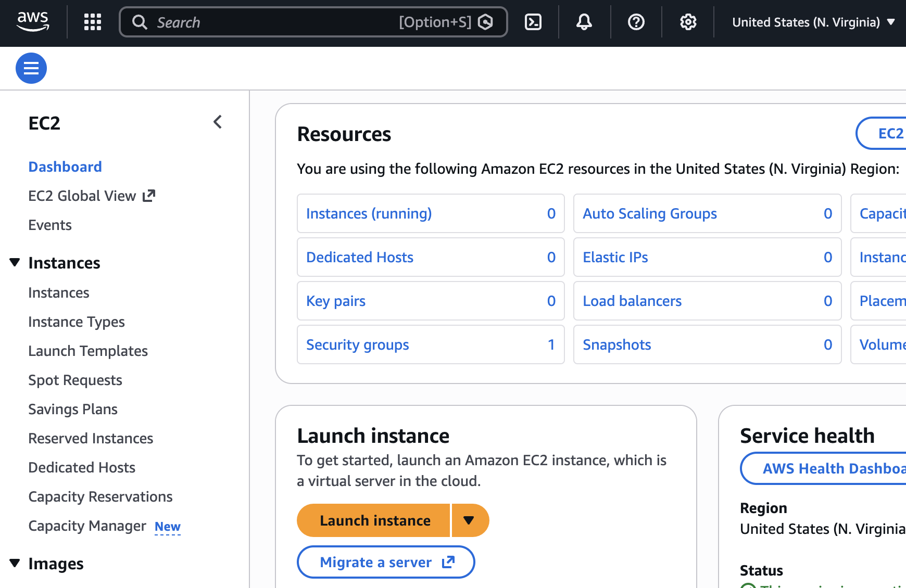This screenshot has height=588, width=906.
Task: Open Launch Templates from the sidebar
Action: [88, 351]
